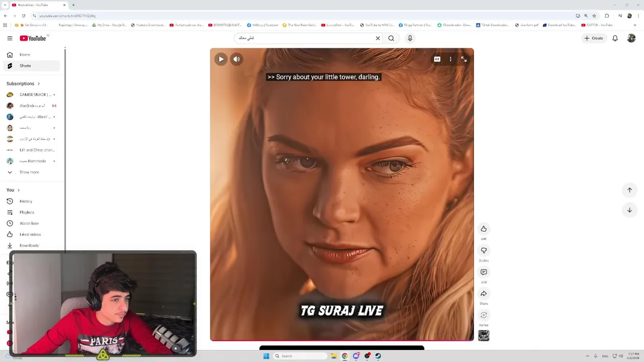Open Home in the sidebar
The height and width of the screenshot is (362, 644).
[x=31, y=55]
